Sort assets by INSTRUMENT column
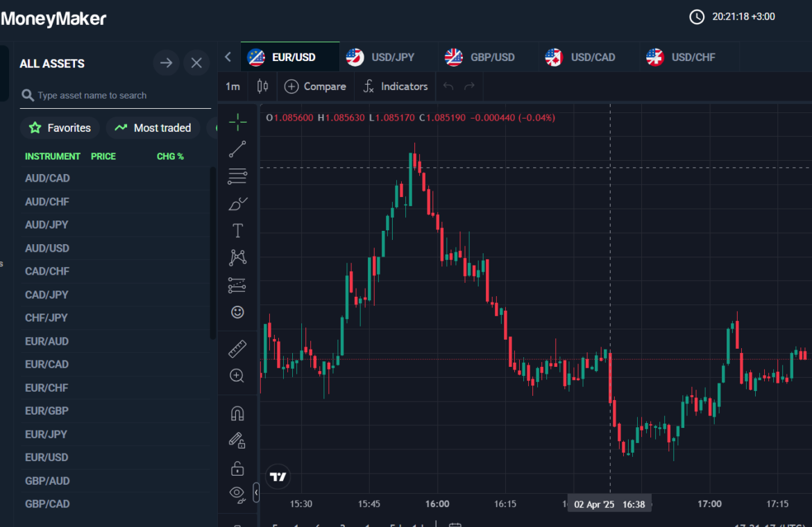Screen dimensions: 812x527 [53, 156]
